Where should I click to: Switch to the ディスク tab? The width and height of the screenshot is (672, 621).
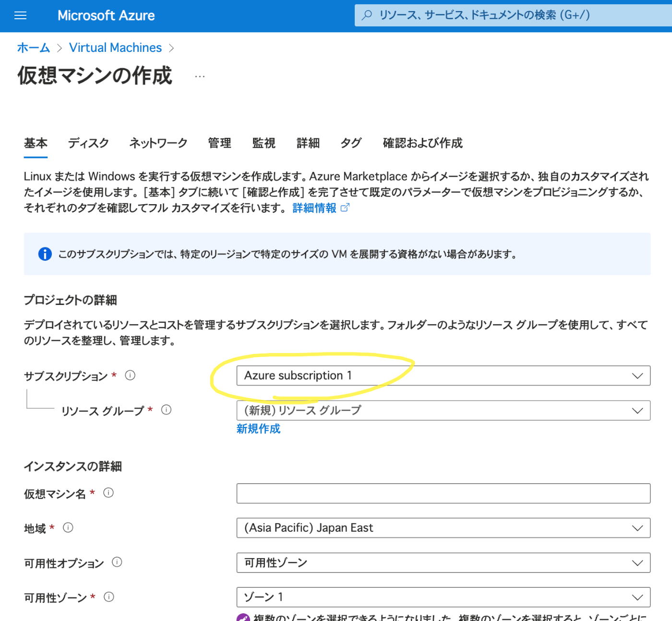89,143
